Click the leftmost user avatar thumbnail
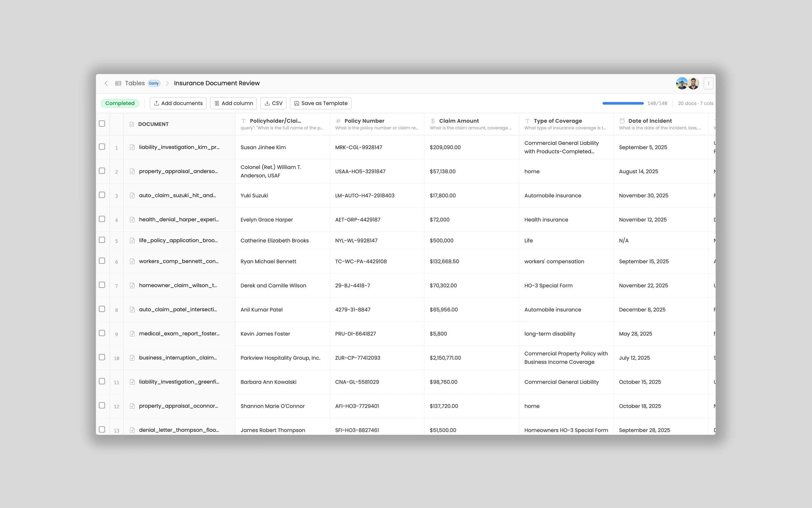This screenshot has height=508, width=812. tap(681, 83)
